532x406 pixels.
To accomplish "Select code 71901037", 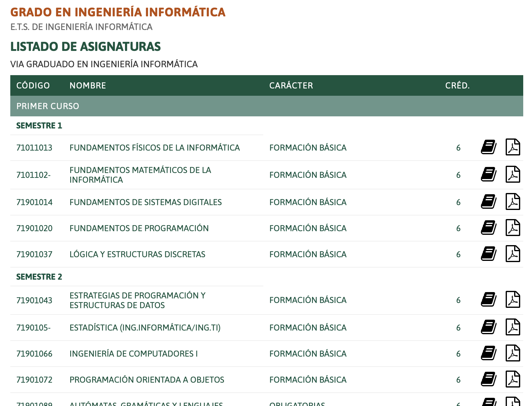I will (x=34, y=254).
